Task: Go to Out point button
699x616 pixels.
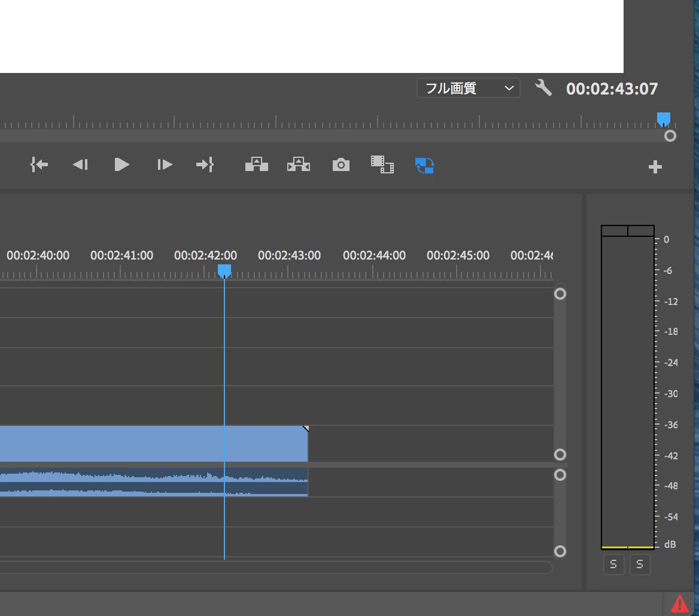Action: click(205, 165)
